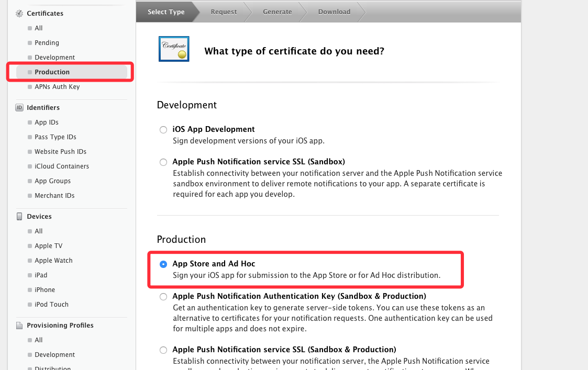Click the Identifiers ID badge icon
Screen dimensions: 588x370
click(19, 108)
